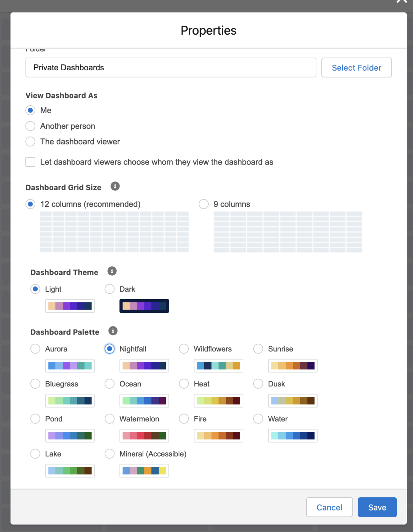Image resolution: width=413 pixels, height=532 pixels.
Task: Select the Light theme
Action: (35, 289)
